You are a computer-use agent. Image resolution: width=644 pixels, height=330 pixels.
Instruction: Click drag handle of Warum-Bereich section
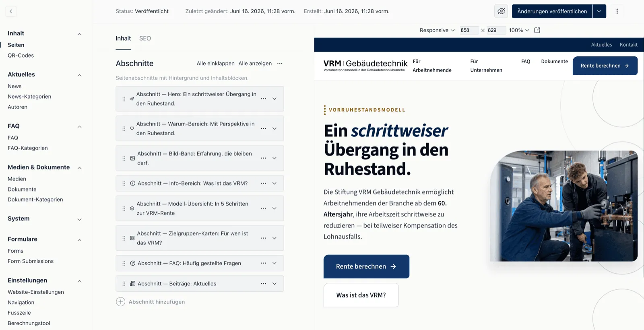pyautogui.click(x=124, y=128)
